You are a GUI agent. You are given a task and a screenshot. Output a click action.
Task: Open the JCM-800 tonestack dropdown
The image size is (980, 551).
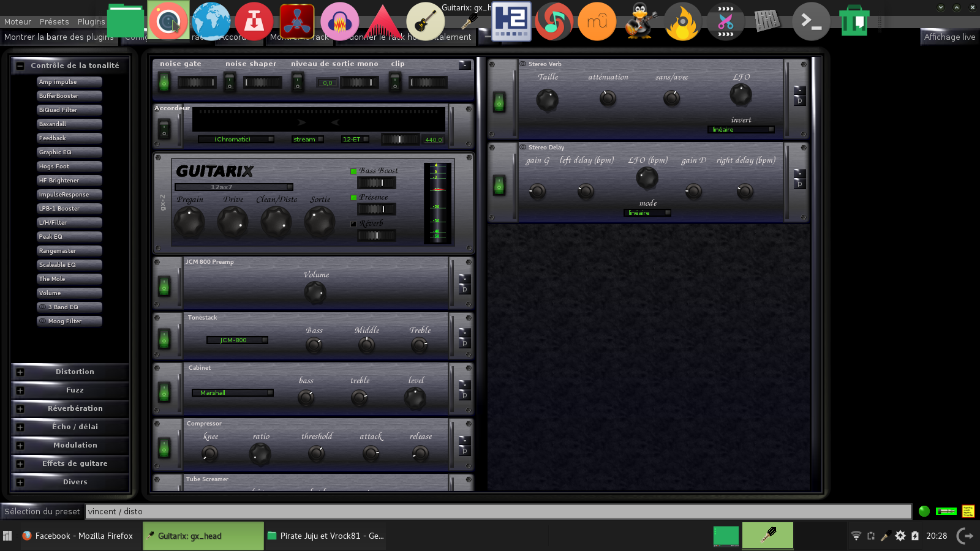tap(237, 340)
